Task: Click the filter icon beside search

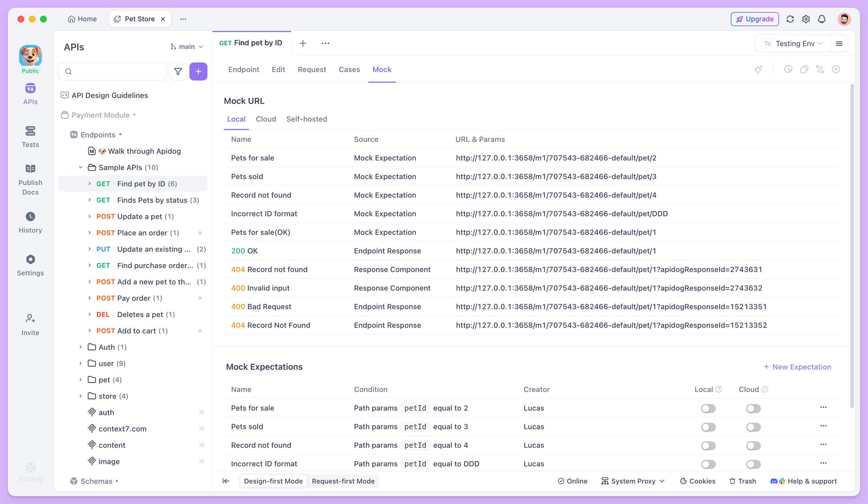Action: click(178, 72)
